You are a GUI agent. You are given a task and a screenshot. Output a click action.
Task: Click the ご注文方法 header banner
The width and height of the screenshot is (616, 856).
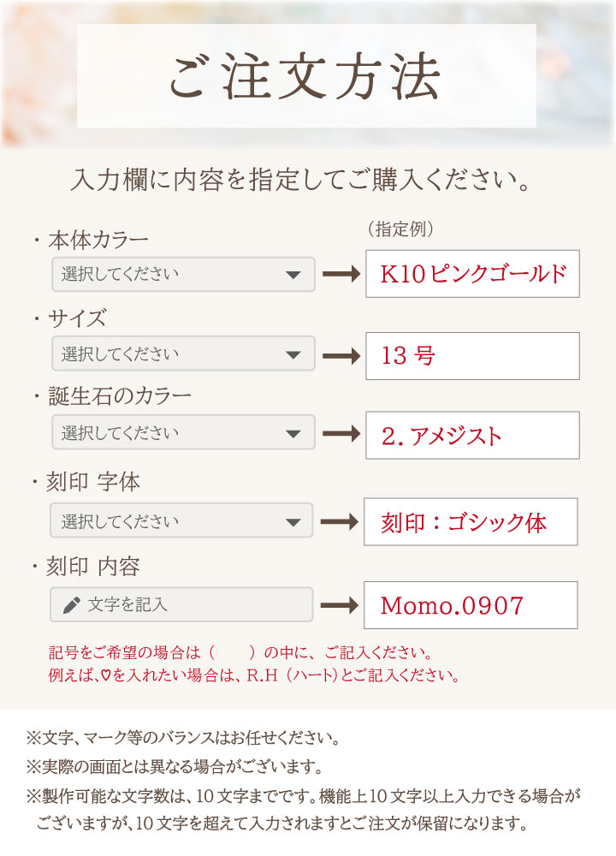point(306,76)
